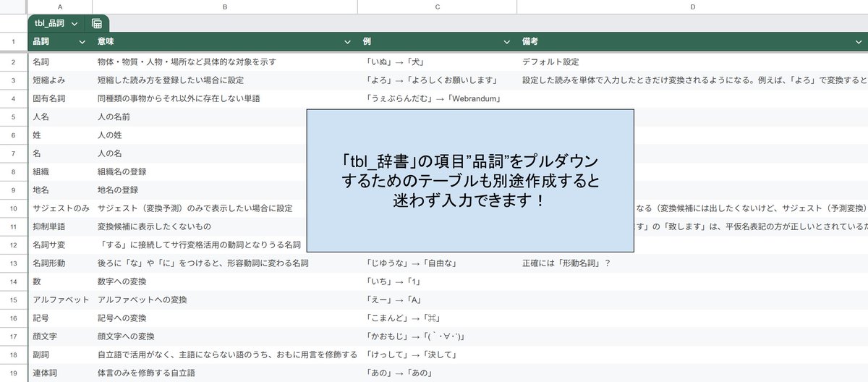Click the 数 cell in the 品詞 column

[60, 281]
